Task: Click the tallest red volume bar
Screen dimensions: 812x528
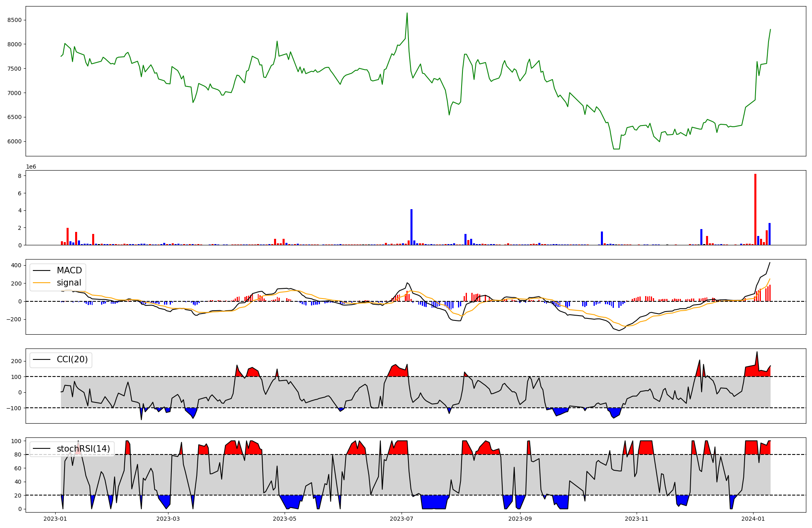Action: coord(755,210)
